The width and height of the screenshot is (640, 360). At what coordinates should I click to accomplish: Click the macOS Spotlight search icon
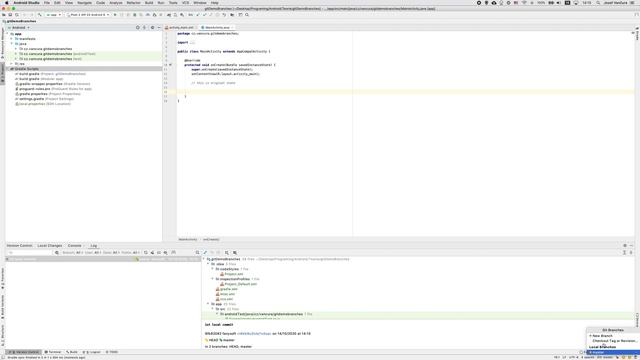click(598, 3)
